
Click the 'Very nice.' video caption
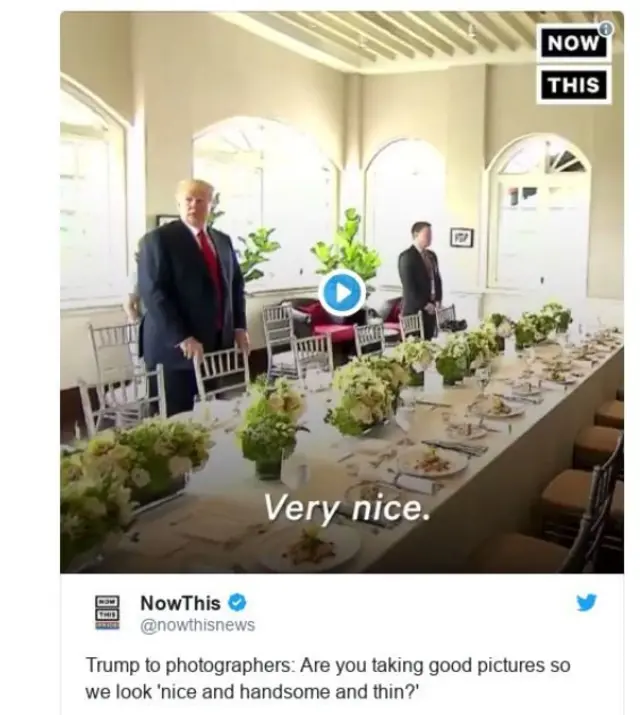(346, 510)
